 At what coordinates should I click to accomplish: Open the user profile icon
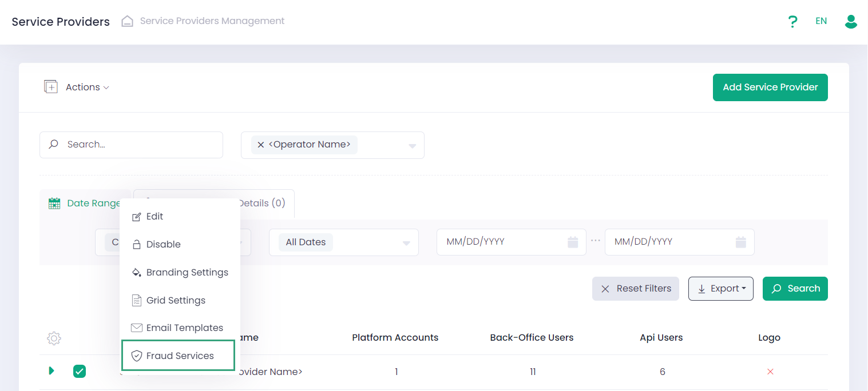tap(851, 22)
